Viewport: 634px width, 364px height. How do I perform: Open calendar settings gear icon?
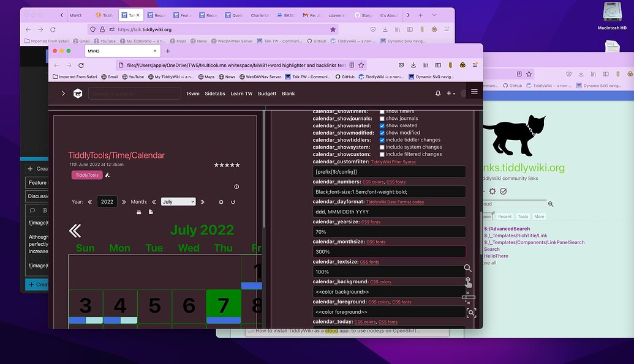click(221, 202)
